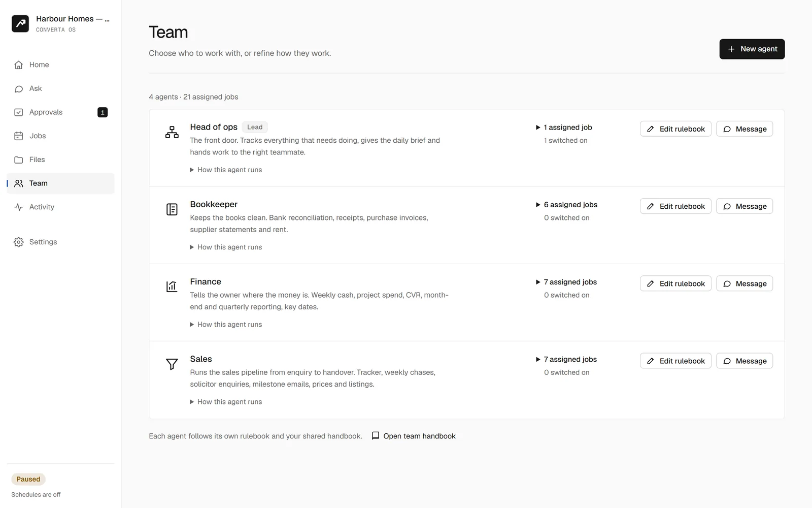Click the Files folder icon
This screenshot has width=812, height=508.
click(19, 160)
